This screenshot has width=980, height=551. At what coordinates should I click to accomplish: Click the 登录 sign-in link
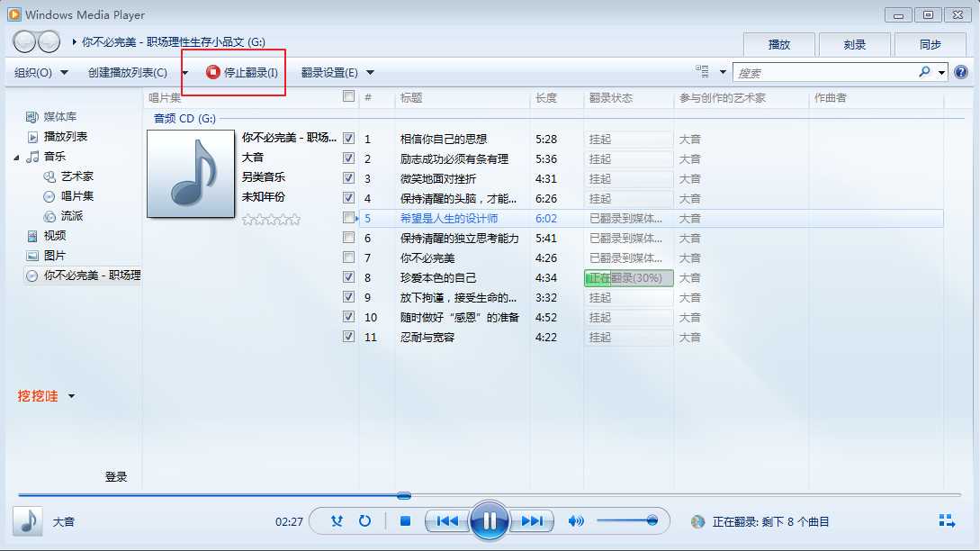(116, 476)
